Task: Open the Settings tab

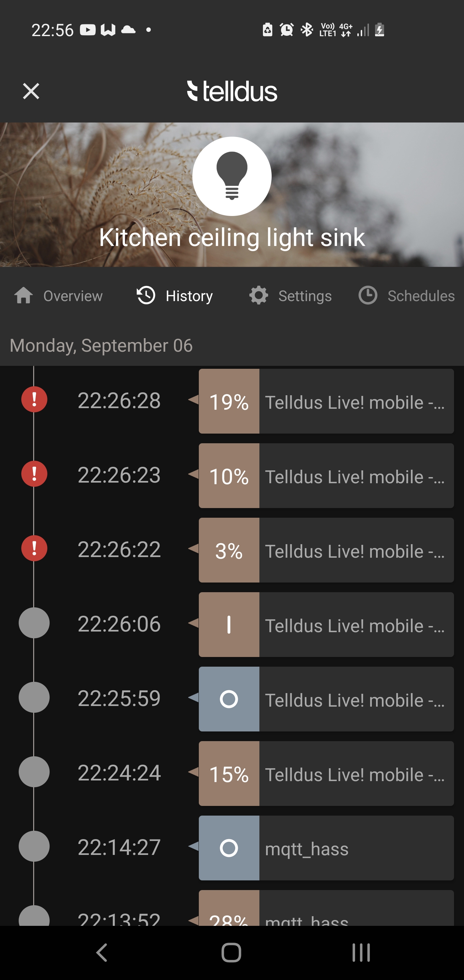Action: point(290,296)
